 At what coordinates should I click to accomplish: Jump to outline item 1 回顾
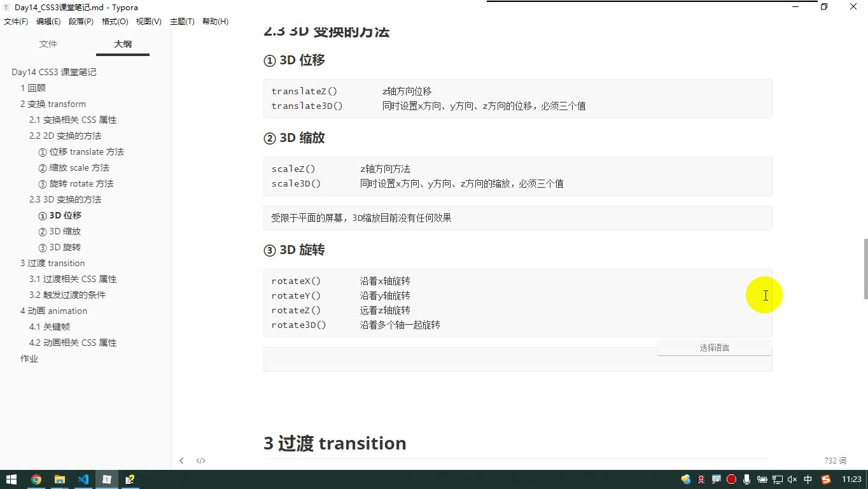[33, 88]
